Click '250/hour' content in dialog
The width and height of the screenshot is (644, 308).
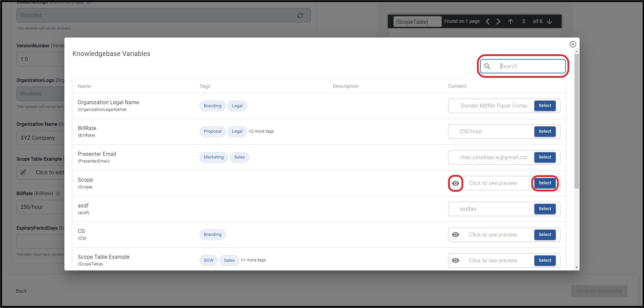click(x=471, y=131)
